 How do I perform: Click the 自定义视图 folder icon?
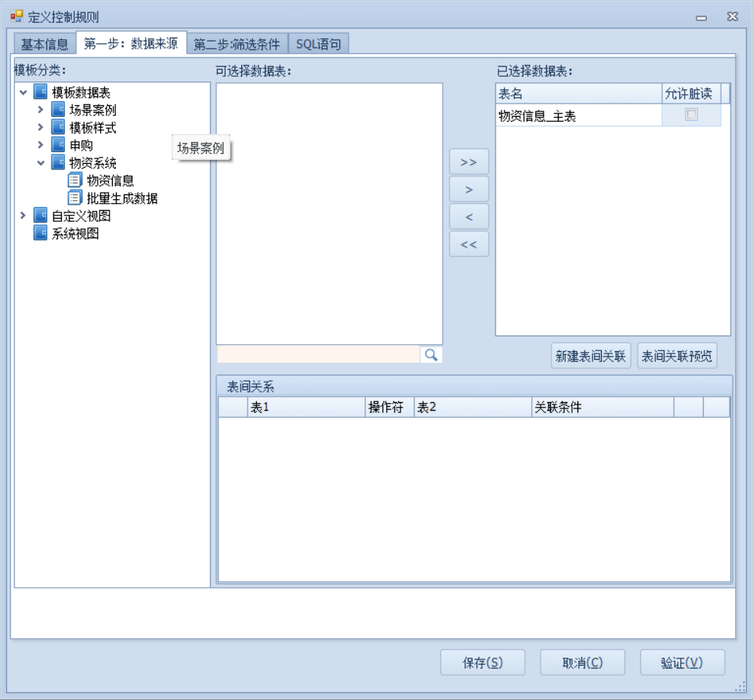(41, 216)
